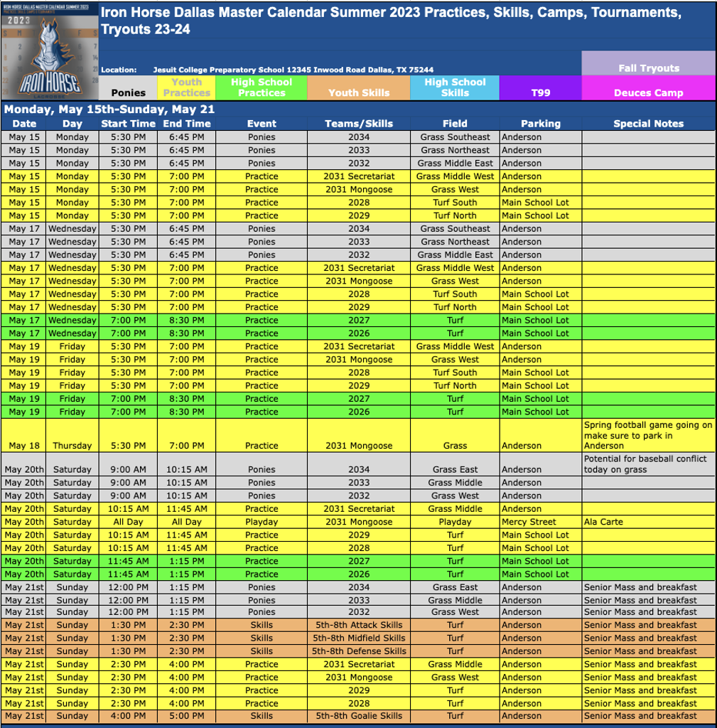Viewport: 717px width, 728px height.
Task: Click the Field column header
Action: tap(455, 124)
